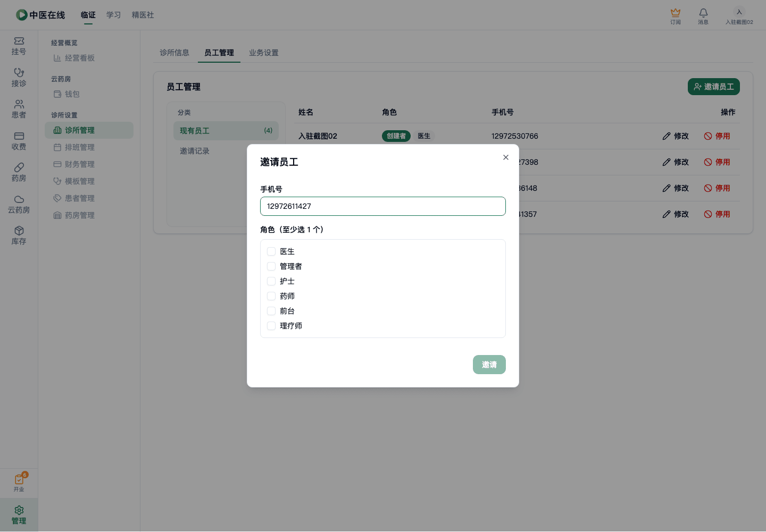This screenshot has height=532, width=766.
Task: Open the 收费 billing sidebar icon
Action: pyautogui.click(x=19, y=141)
